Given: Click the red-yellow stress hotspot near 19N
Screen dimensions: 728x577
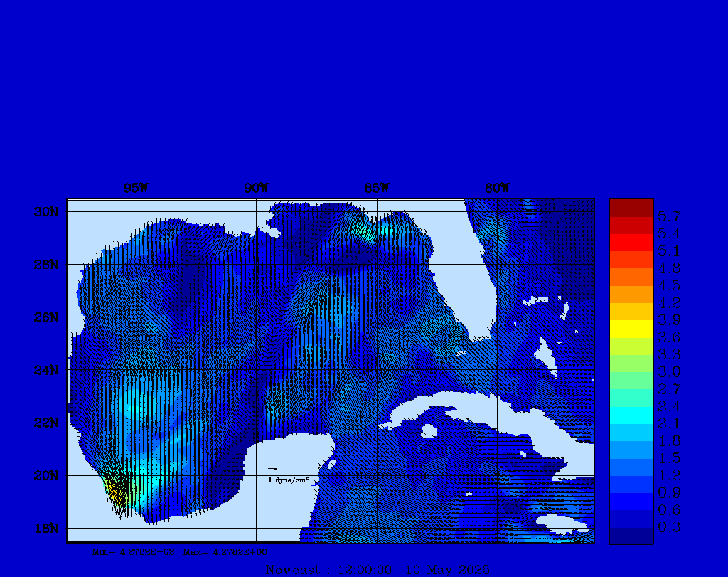Looking at the screenshot, I should (x=115, y=490).
